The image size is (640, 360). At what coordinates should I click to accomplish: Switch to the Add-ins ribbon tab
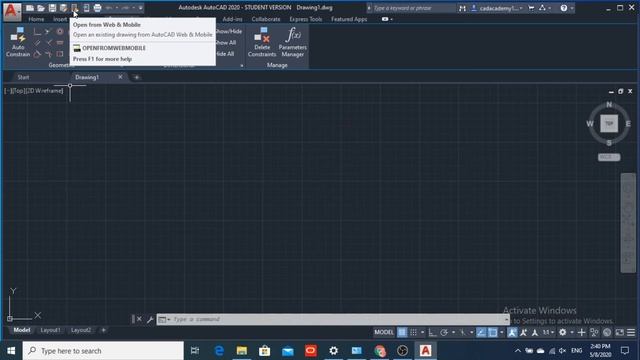coord(232,19)
